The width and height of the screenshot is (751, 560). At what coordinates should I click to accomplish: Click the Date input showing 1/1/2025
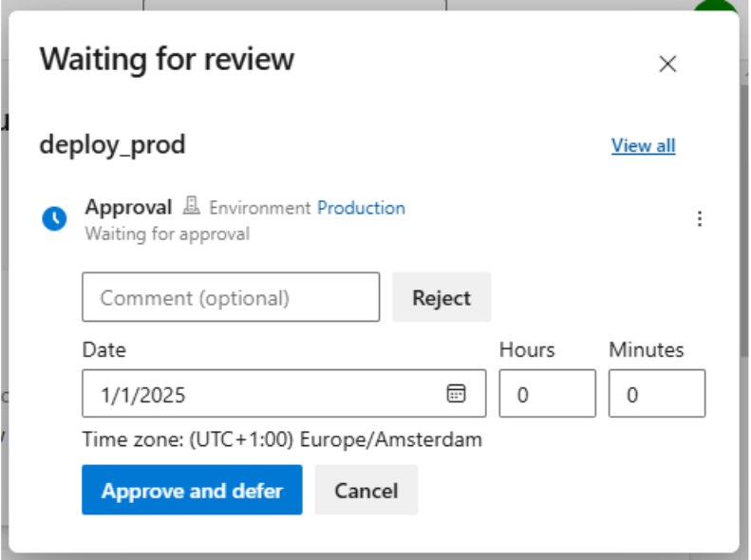tap(284, 394)
